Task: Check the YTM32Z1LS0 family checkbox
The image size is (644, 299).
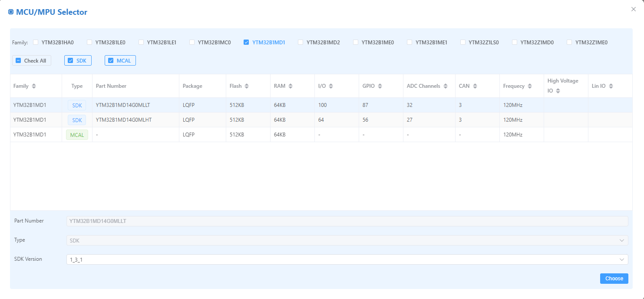Action: tap(463, 42)
